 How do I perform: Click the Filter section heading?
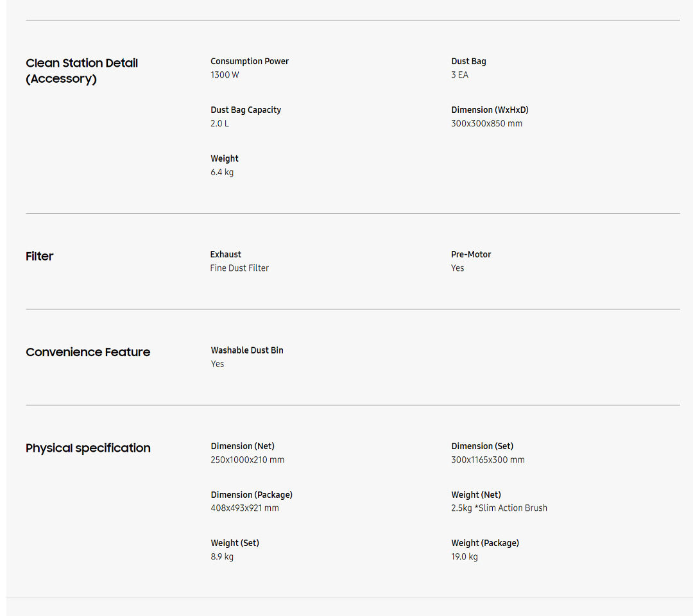point(40,257)
